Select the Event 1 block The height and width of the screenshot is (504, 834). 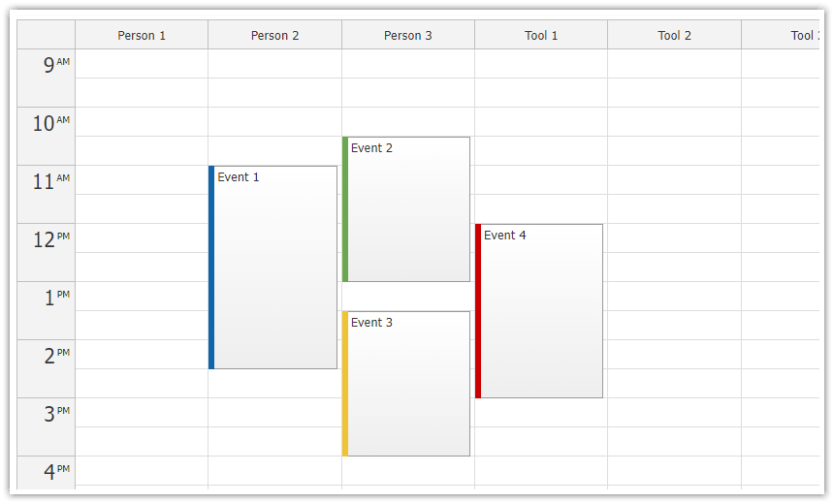coord(273,267)
